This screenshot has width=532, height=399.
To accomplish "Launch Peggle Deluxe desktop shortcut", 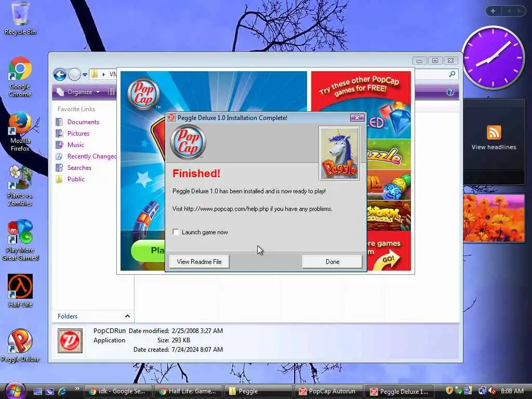I will 20,345.
